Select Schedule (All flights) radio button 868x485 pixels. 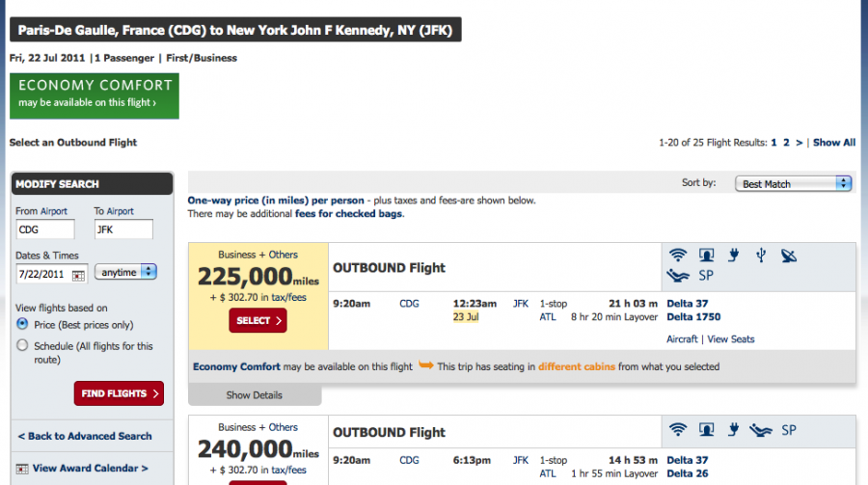(22, 345)
